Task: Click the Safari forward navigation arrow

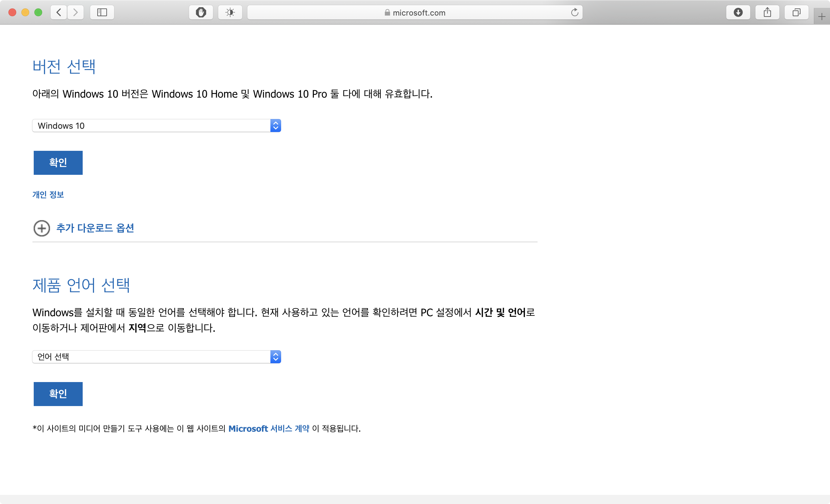Action: click(76, 12)
